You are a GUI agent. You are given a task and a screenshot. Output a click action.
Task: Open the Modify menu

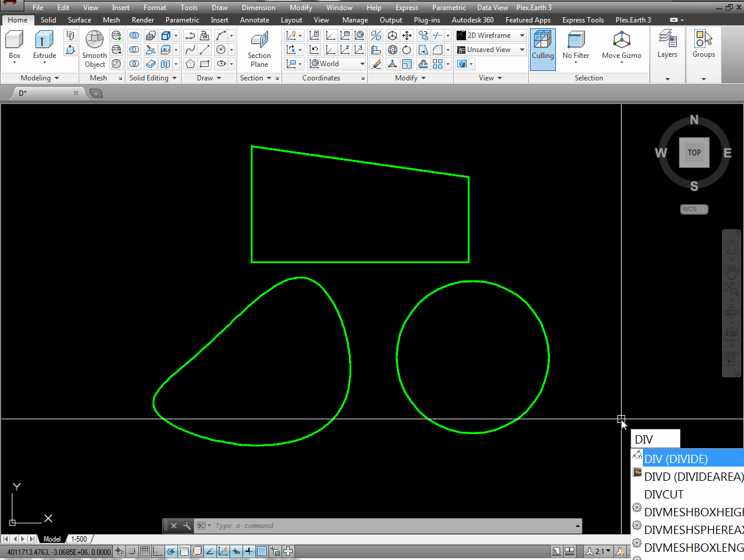(x=300, y=7)
